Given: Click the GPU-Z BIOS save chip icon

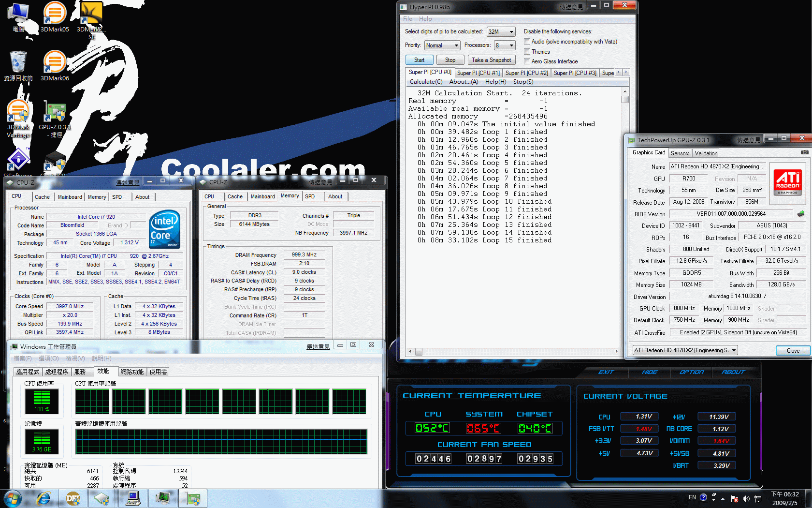Looking at the screenshot, I should [801, 213].
